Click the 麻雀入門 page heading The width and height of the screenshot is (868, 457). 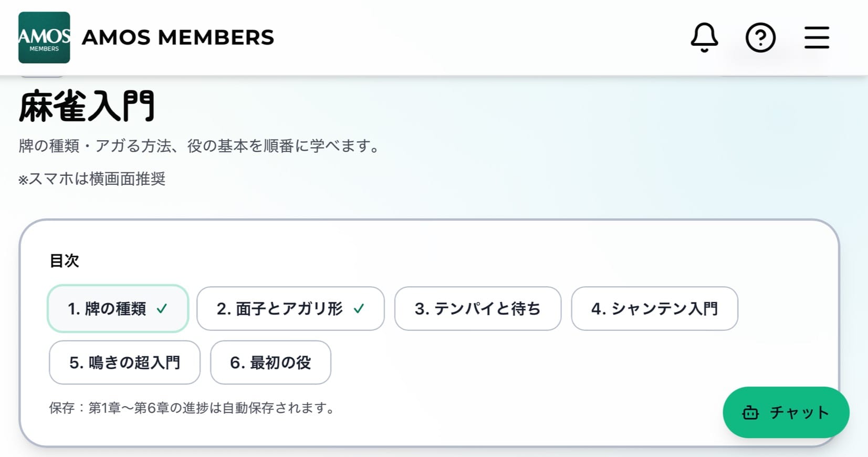87,107
